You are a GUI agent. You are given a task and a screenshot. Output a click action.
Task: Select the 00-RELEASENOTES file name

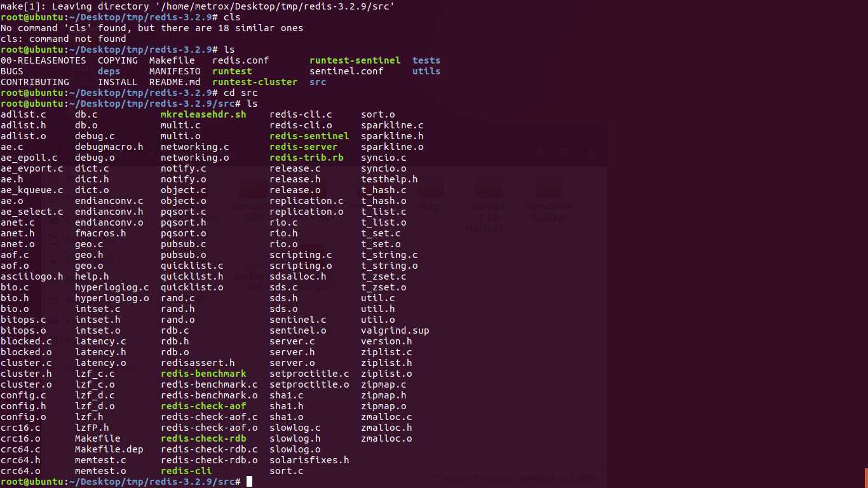[43, 60]
